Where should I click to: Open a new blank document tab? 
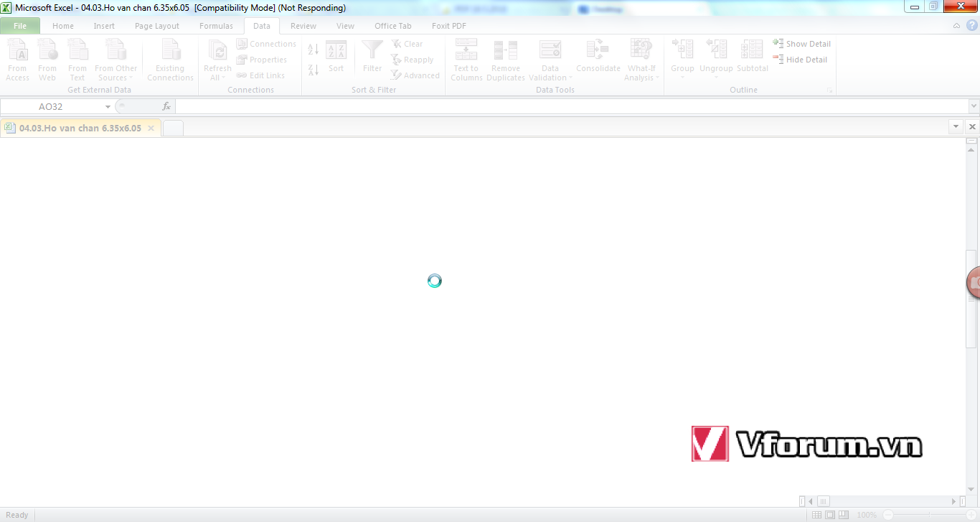[x=173, y=128]
